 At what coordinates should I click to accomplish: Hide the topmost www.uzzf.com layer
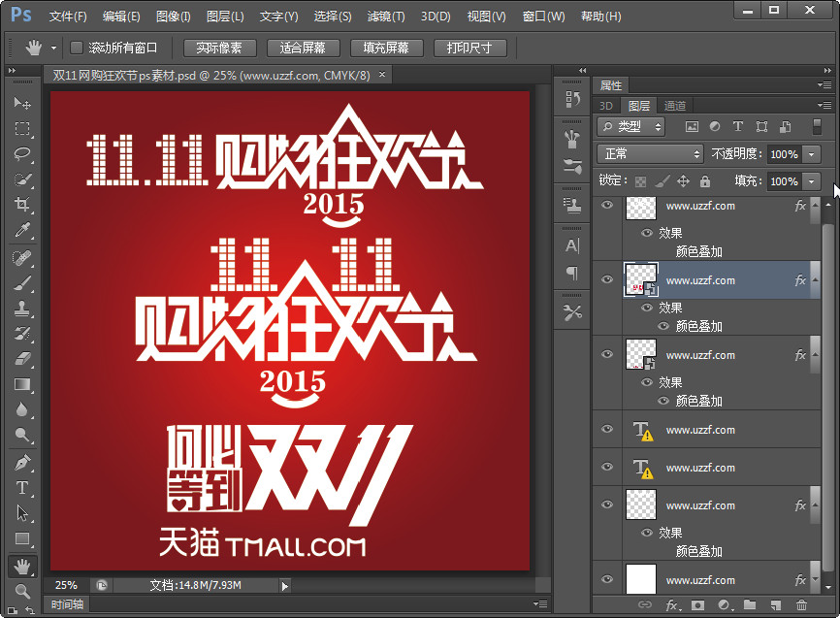(607, 205)
